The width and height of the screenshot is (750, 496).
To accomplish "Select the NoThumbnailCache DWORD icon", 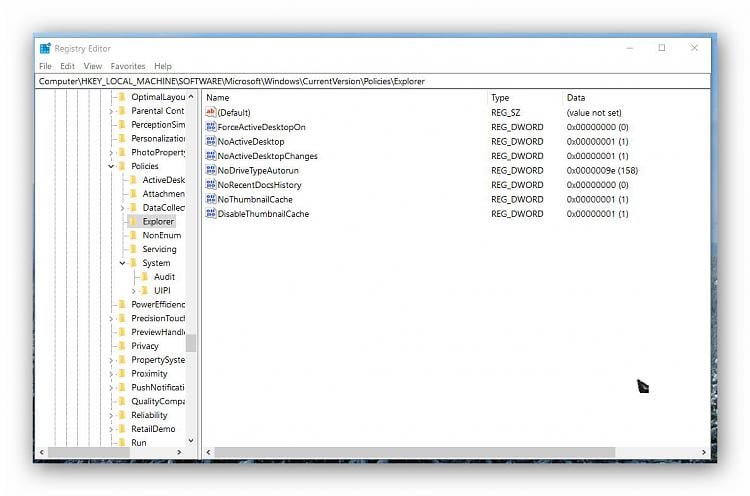I will click(210, 199).
